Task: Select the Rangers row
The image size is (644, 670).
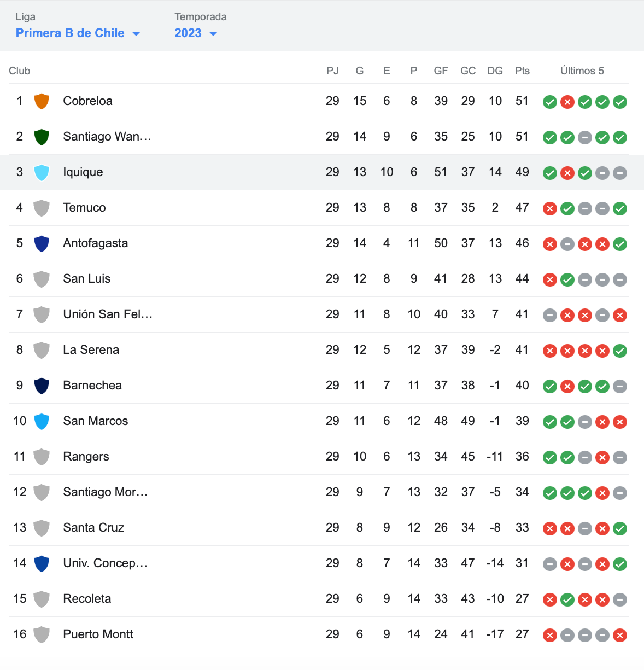Action: (319, 457)
